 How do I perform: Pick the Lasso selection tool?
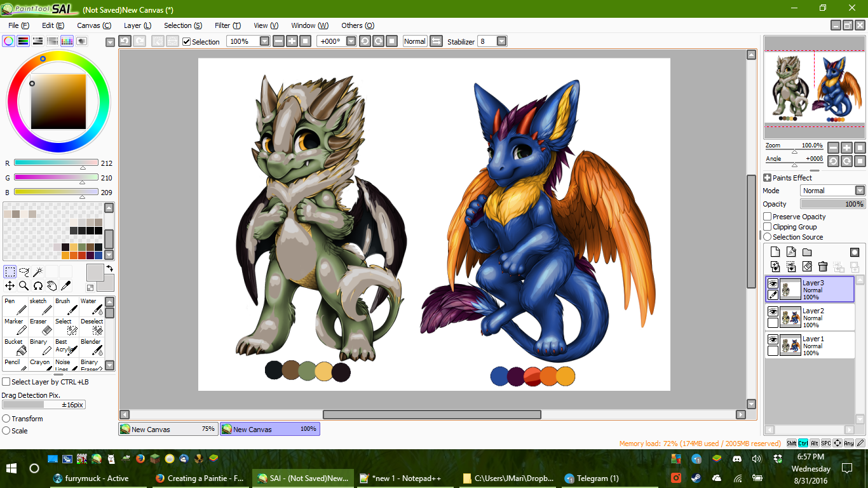[x=24, y=272]
